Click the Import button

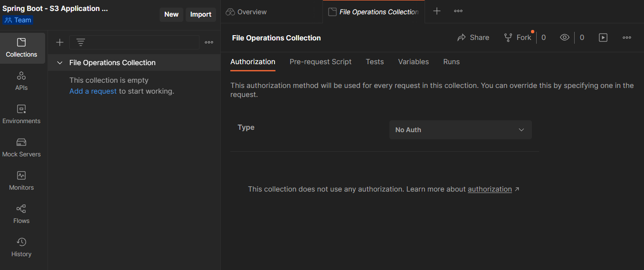pyautogui.click(x=201, y=14)
